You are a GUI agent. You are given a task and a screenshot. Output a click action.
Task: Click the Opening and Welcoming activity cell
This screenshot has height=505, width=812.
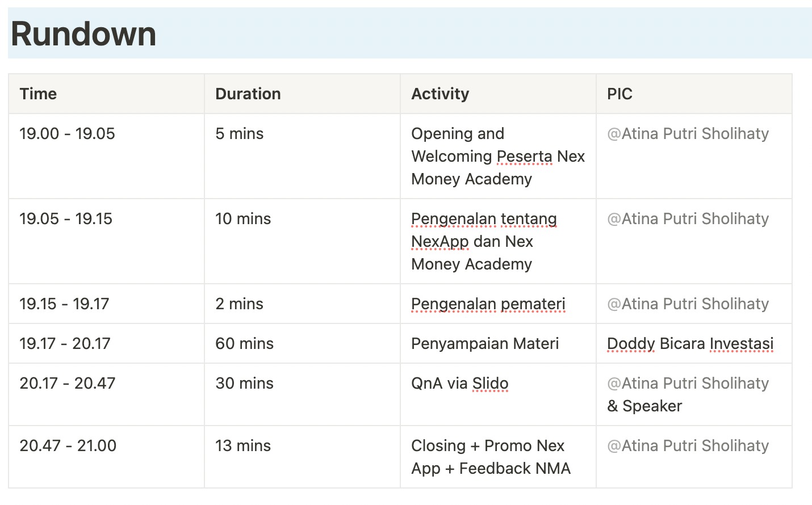(x=497, y=156)
